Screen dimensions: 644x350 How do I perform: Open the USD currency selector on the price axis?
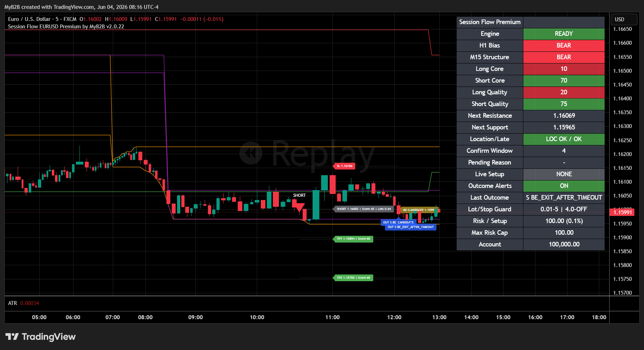point(624,20)
